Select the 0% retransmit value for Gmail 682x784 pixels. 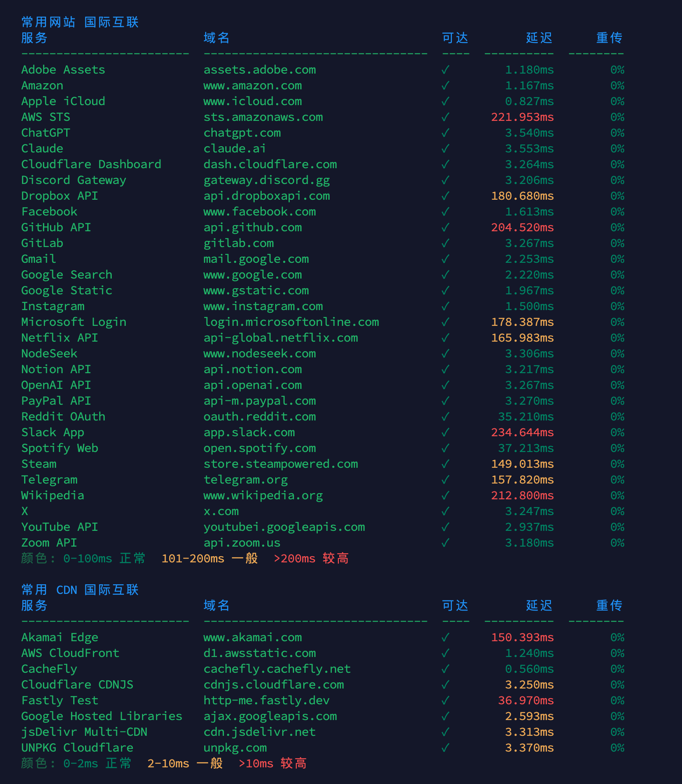(x=617, y=259)
